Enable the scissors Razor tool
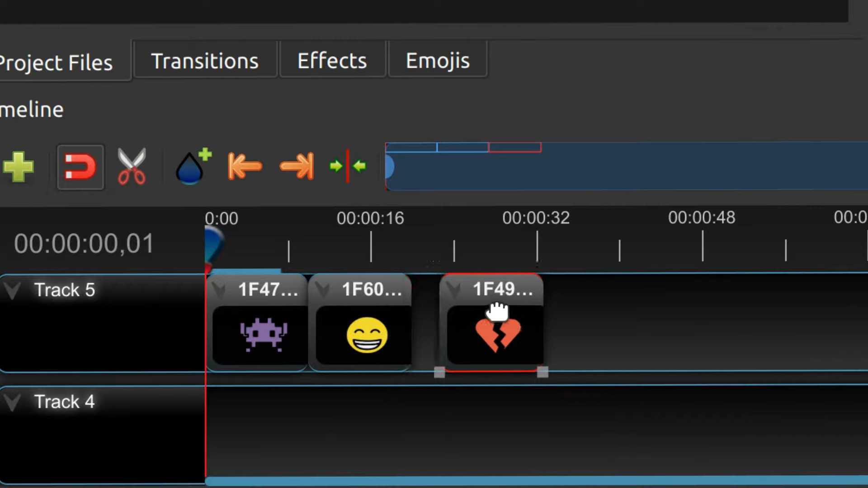The image size is (868, 488). (x=132, y=166)
